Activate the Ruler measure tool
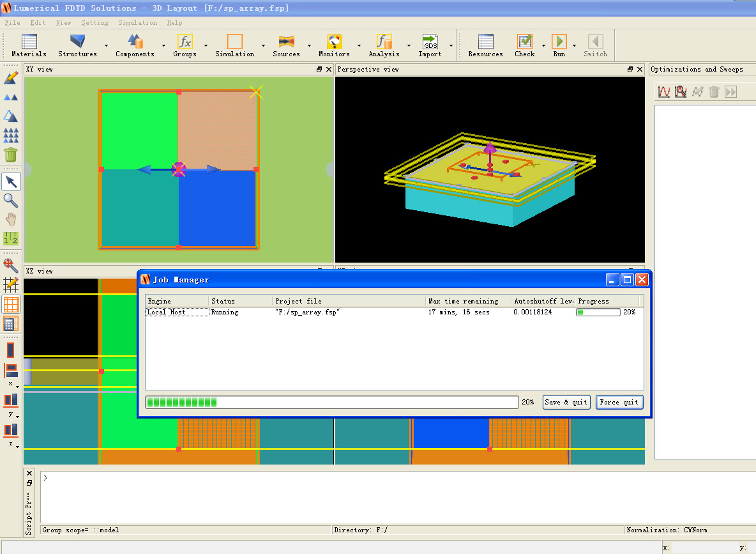The width and height of the screenshot is (756, 554). 11,238
